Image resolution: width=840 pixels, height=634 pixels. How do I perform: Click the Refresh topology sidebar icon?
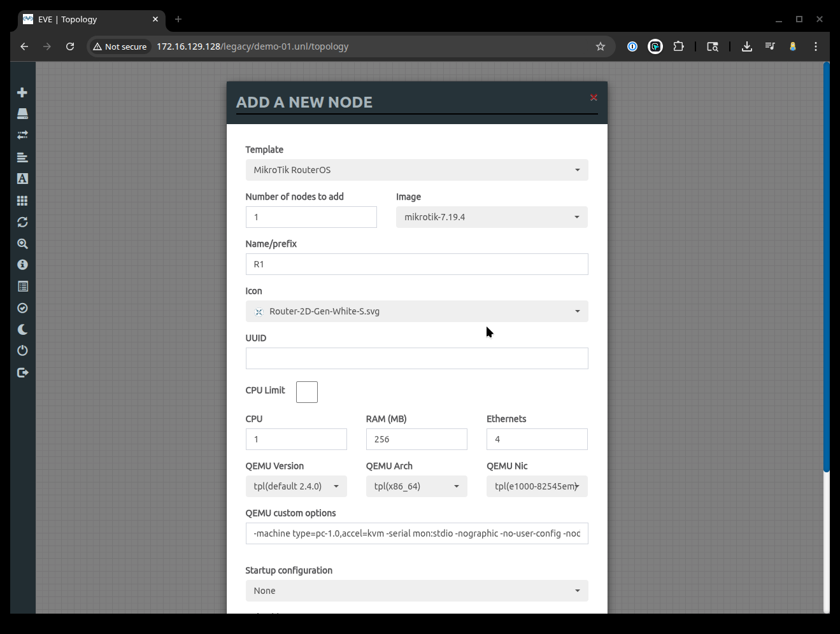[x=22, y=222]
